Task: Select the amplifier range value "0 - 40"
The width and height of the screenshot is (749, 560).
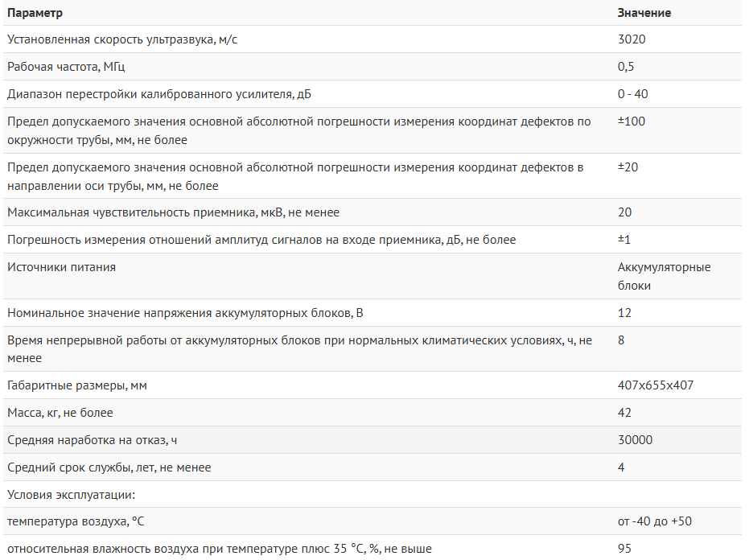Action: click(x=632, y=94)
